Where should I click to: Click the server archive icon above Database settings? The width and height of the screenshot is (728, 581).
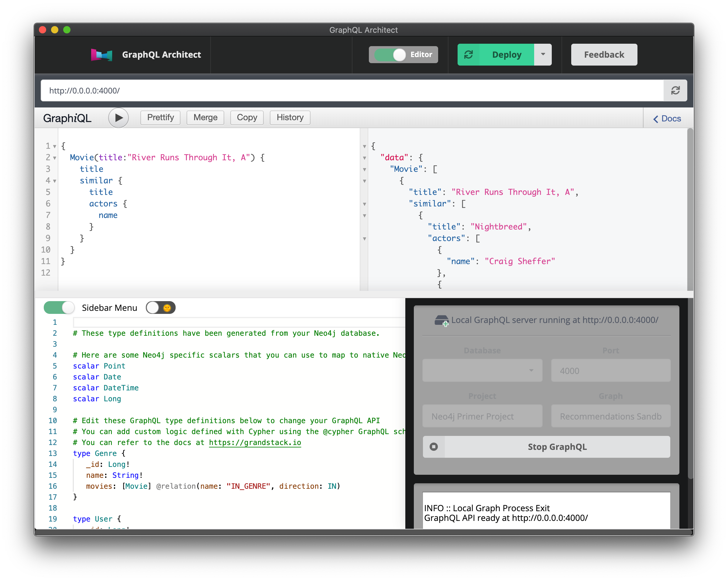click(x=443, y=320)
